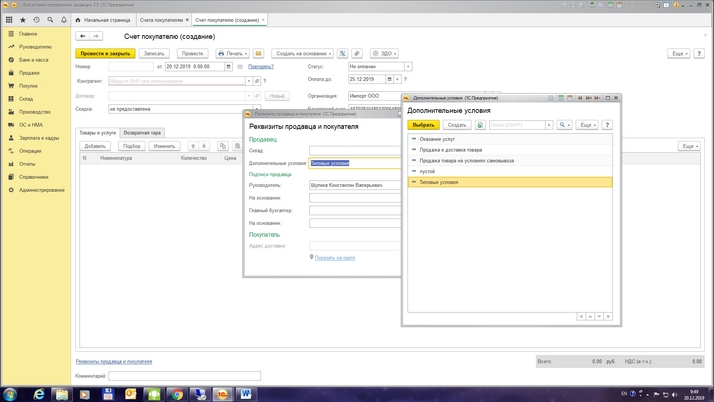714x402 pixels.
Task: Select the Оказание услуг list row
Action: (x=437, y=139)
